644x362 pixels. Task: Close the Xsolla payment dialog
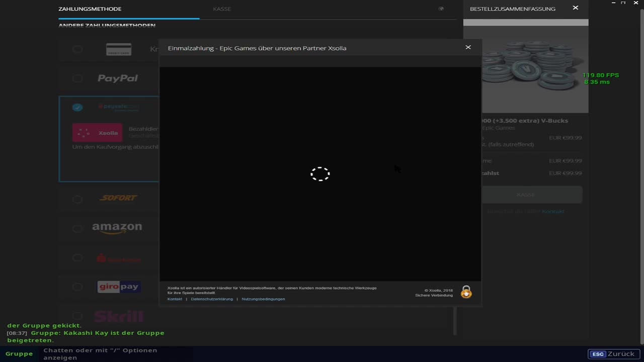[468, 47]
